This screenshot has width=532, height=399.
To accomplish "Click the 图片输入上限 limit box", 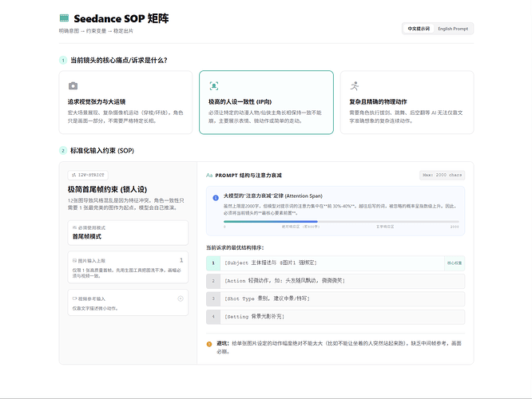I will [x=128, y=267].
